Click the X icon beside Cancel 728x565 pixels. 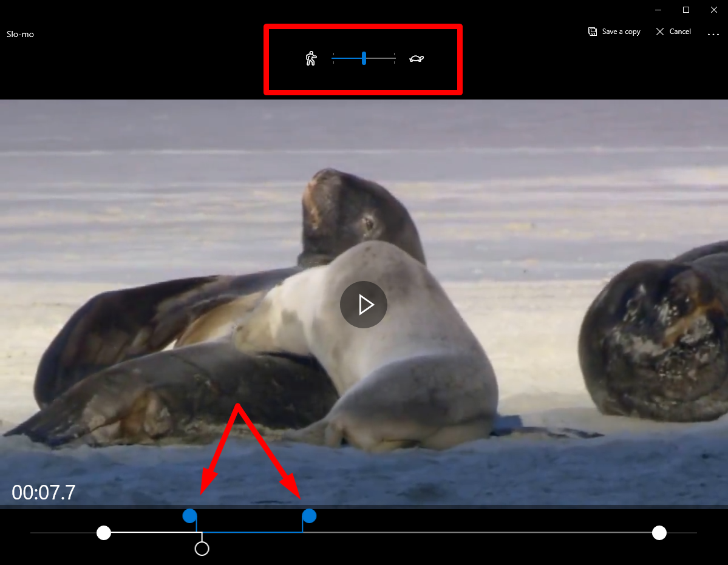tap(660, 32)
